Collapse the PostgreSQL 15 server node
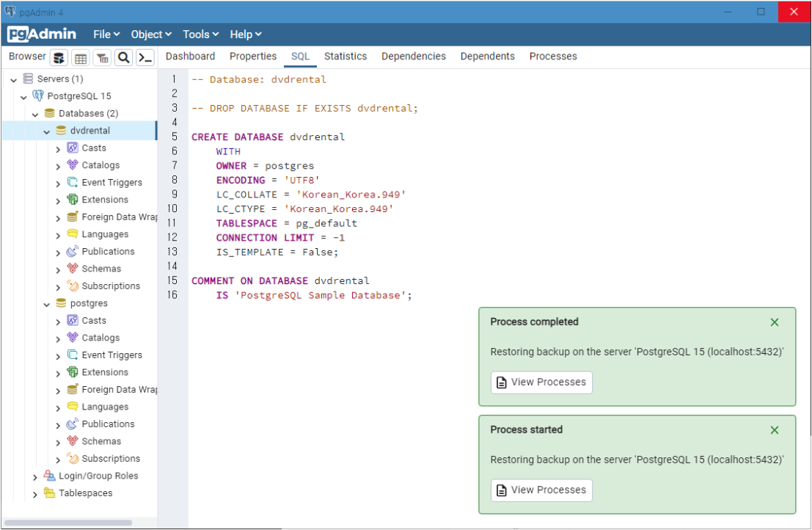Screen dimensions: 812x530 coord(23,97)
